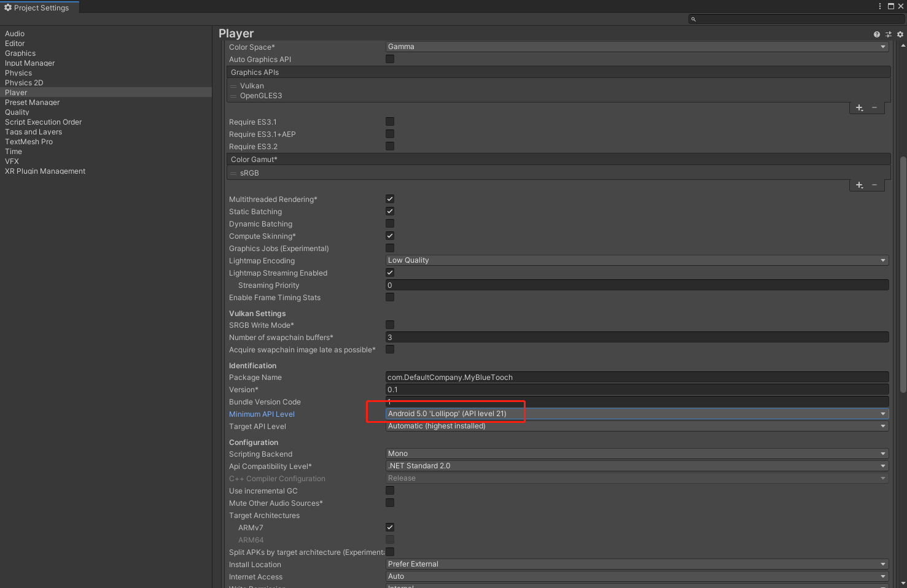Image resolution: width=907 pixels, height=588 pixels.
Task: Open the Color Space dropdown showing Gamma
Action: pos(636,46)
